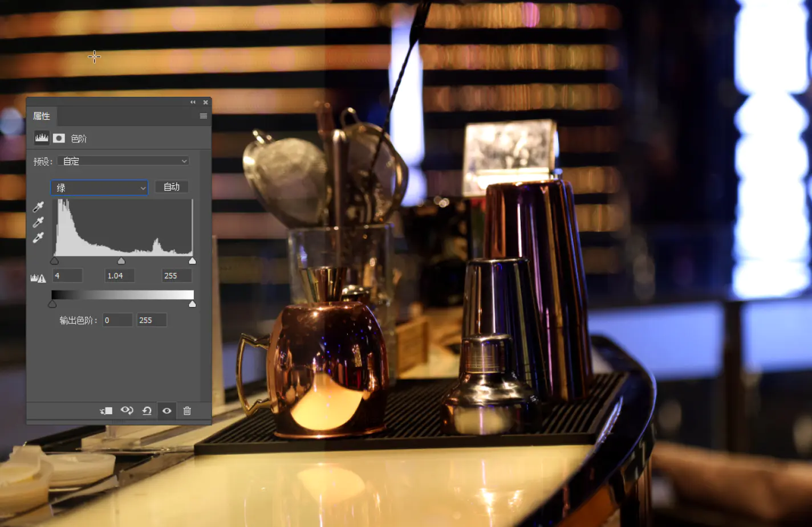The image size is (812, 527).
Task: Clip adjustment to layer below
Action: pyautogui.click(x=106, y=411)
